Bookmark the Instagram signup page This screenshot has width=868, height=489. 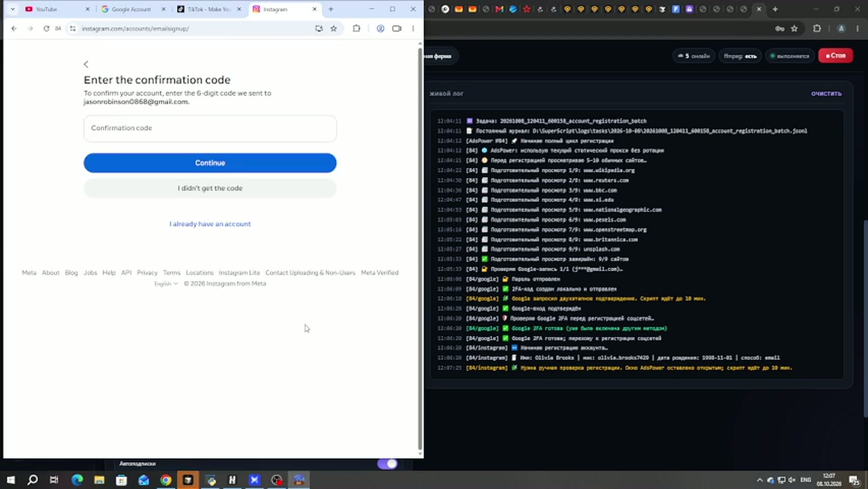click(334, 29)
